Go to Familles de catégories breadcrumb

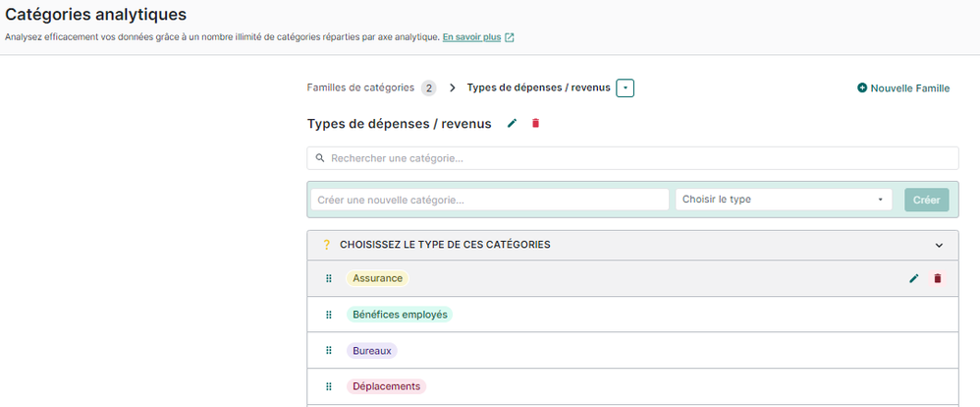[360, 87]
